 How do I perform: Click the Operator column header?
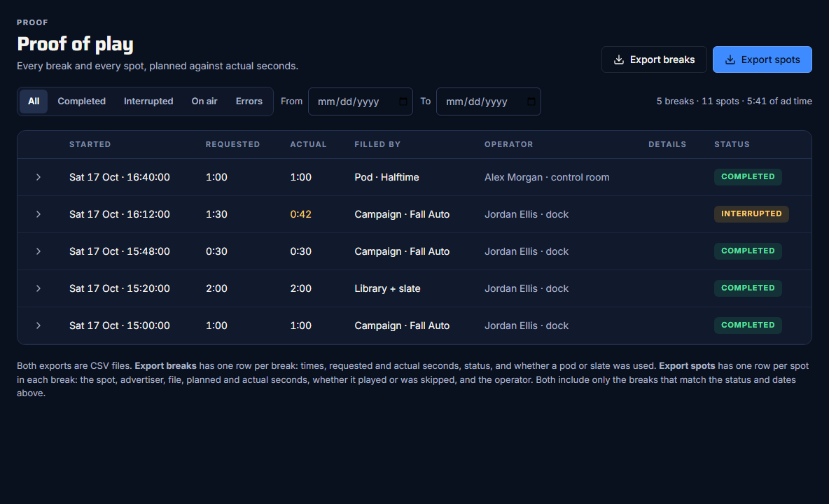pyautogui.click(x=508, y=144)
